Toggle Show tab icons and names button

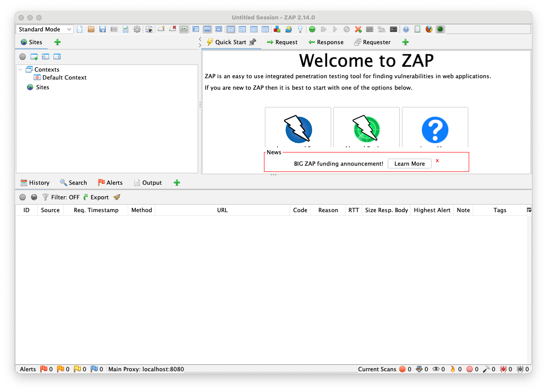point(184,30)
